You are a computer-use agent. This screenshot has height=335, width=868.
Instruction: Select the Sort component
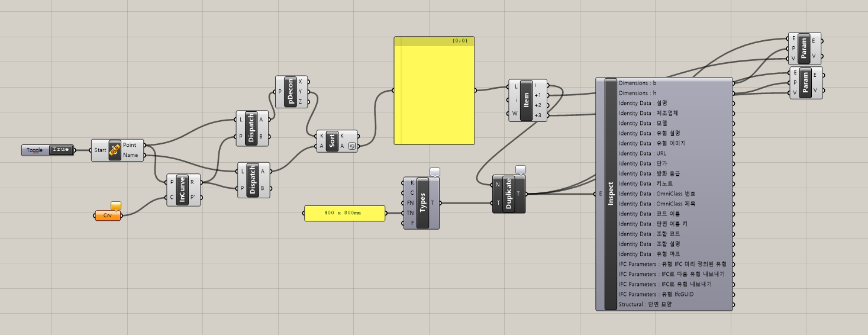332,141
